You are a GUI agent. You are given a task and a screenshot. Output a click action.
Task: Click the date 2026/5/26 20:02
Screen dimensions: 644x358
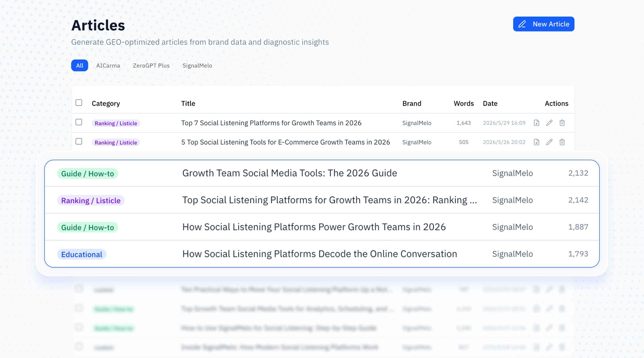pos(504,142)
